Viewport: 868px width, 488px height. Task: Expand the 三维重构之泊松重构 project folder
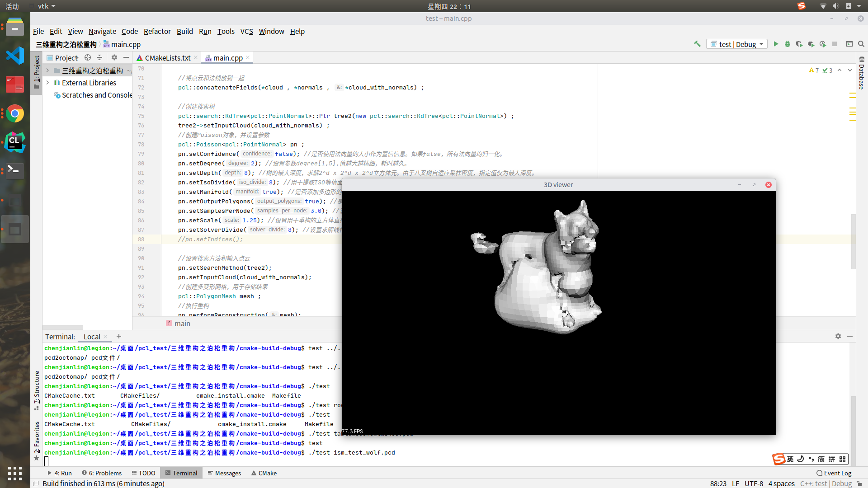coord(47,70)
